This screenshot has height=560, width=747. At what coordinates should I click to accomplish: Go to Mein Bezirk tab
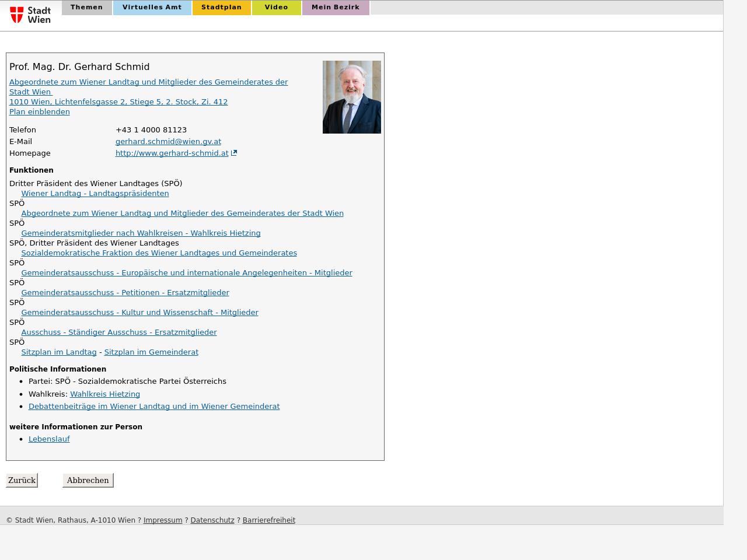pyautogui.click(x=335, y=8)
